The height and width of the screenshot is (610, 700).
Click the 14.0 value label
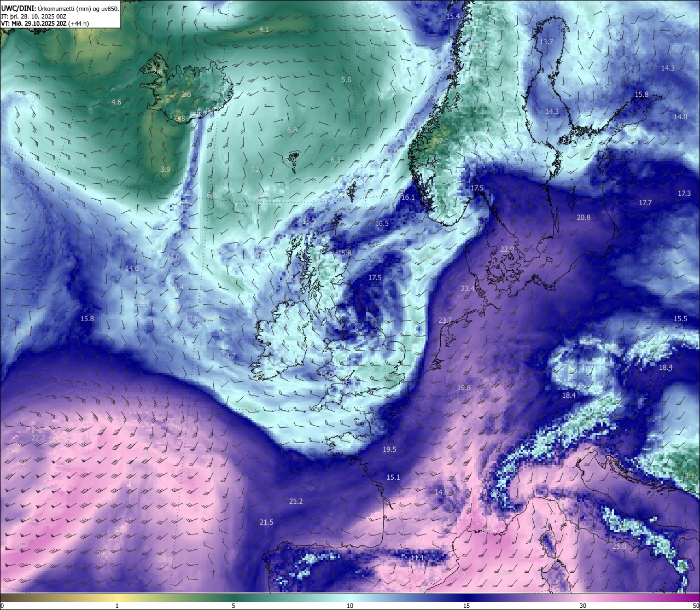680,117
